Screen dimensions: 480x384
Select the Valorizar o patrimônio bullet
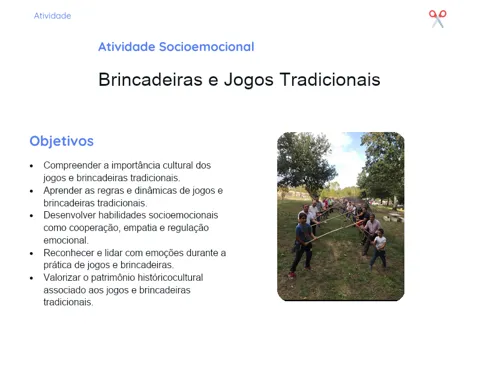[123, 290]
